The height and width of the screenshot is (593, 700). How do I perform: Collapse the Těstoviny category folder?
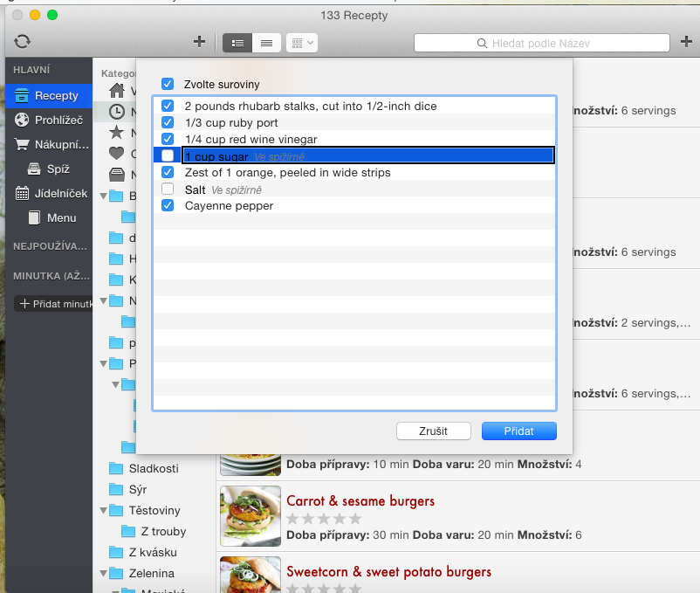click(104, 510)
